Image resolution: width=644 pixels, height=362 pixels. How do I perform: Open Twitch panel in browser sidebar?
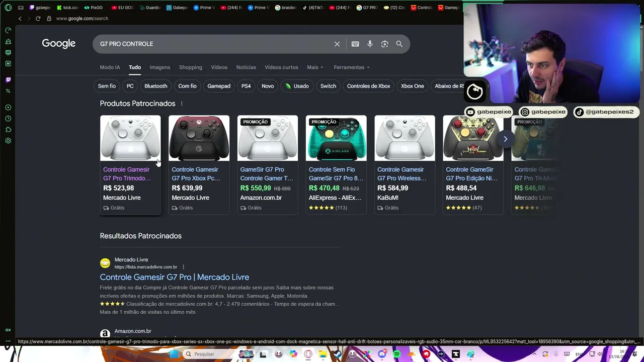coord(8,80)
